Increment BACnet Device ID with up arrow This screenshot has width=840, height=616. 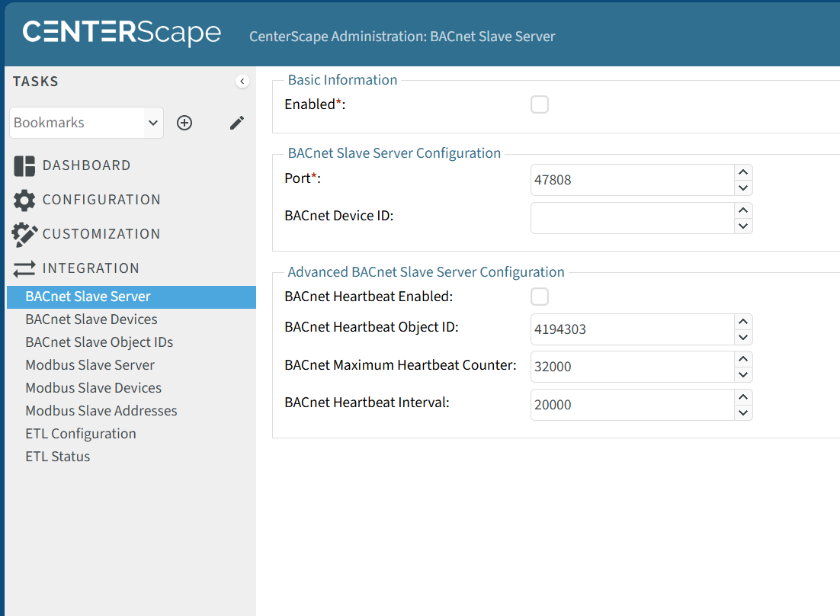pos(743,210)
